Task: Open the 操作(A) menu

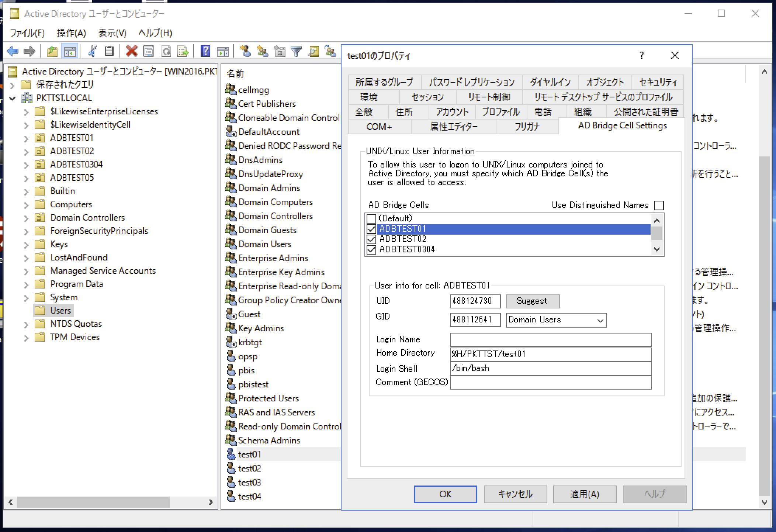Action: [x=71, y=33]
